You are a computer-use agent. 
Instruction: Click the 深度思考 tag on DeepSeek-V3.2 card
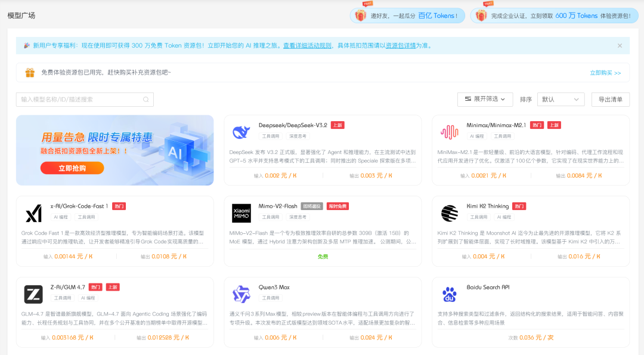point(298,136)
